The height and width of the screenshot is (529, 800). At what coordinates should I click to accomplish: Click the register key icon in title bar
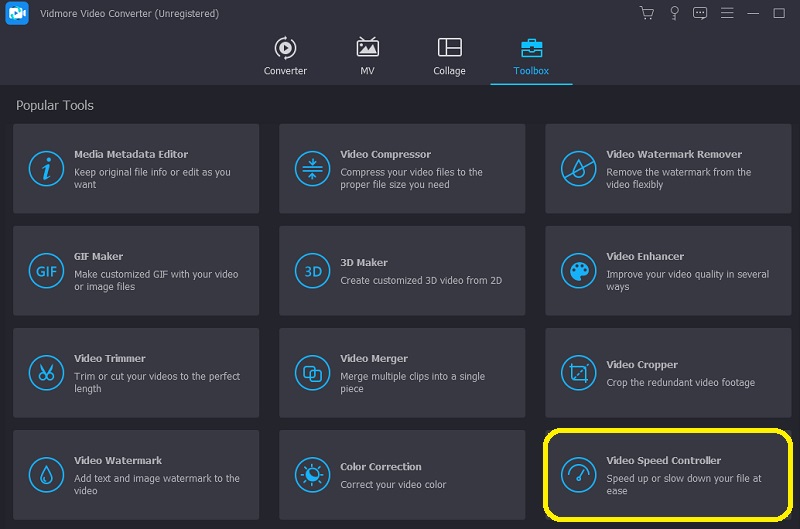tap(674, 13)
